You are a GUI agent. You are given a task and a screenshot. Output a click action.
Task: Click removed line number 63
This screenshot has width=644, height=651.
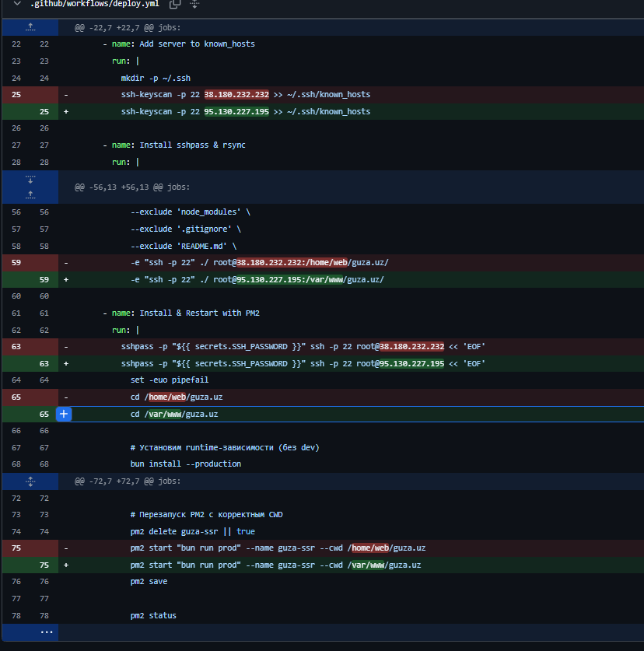[x=16, y=346]
